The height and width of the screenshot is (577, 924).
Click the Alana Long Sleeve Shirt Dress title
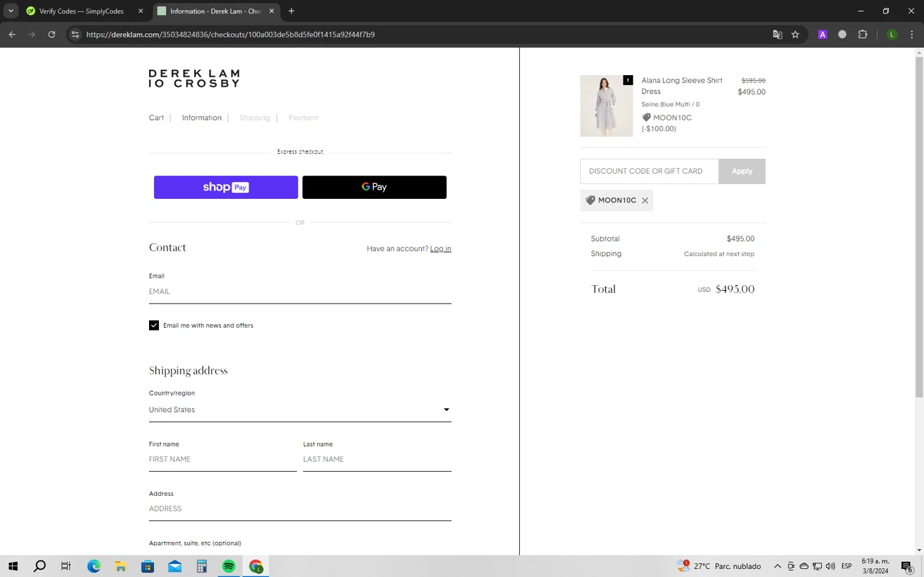coord(682,86)
